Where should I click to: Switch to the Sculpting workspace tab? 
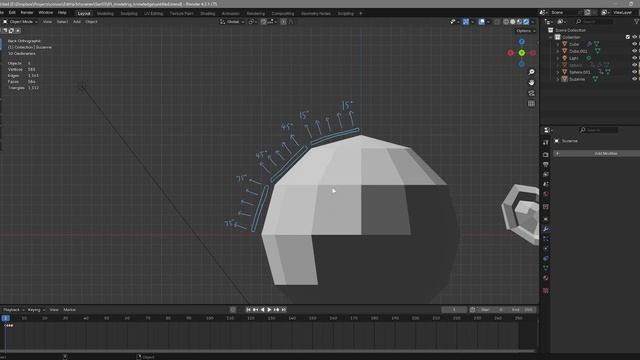tap(129, 13)
